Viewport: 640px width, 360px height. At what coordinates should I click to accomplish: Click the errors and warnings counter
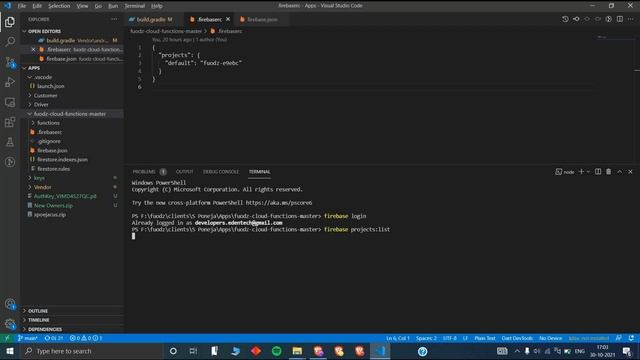pyautogui.click(x=86, y=338)
